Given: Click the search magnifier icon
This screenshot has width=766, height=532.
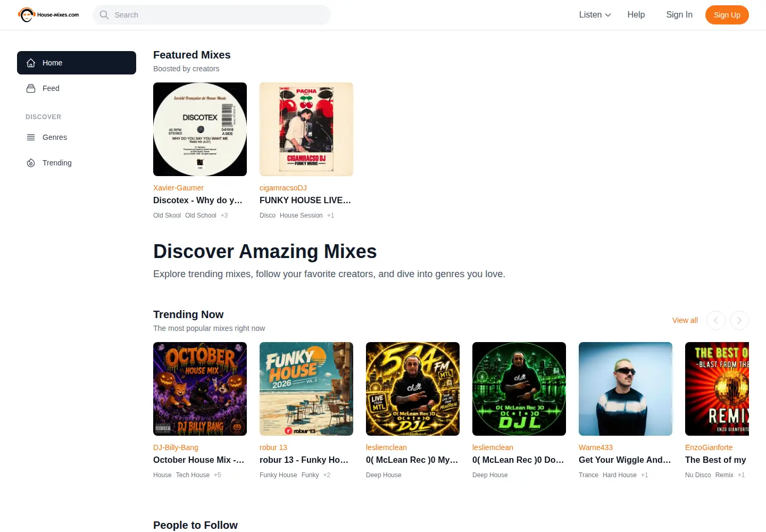Looking at the screenshot, I should click(104, 15).
